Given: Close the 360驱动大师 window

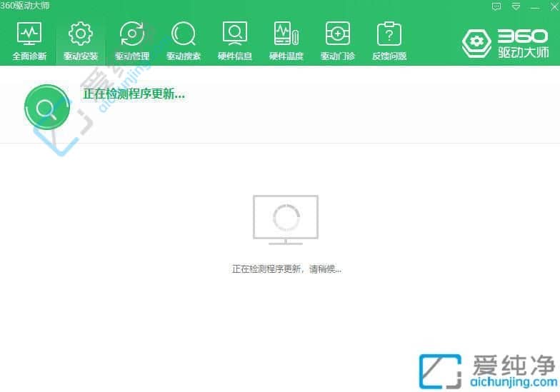Looking at the screenshot, I should pyautogui.click(x=554, y=6).
